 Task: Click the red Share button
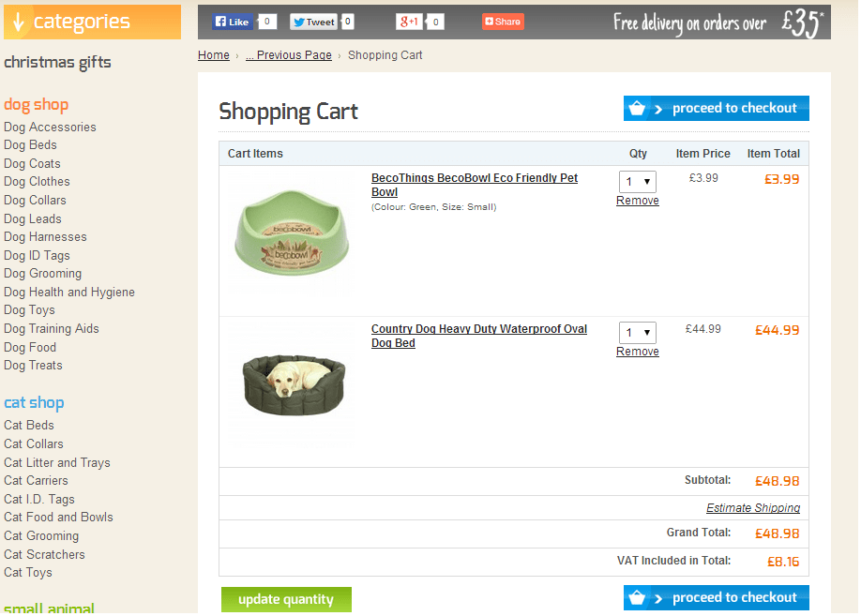pyautogui.click(x=503, y=22)
